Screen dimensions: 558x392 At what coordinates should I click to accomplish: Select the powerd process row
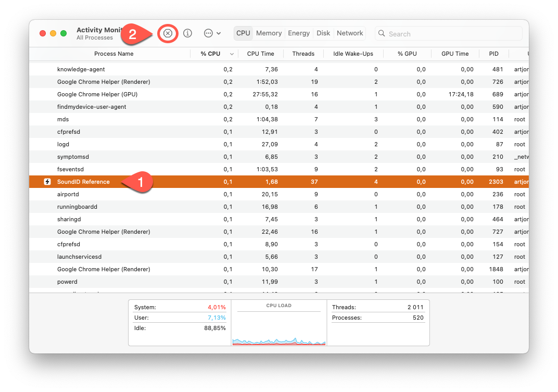pyautogui.click(x=279, y=282)
